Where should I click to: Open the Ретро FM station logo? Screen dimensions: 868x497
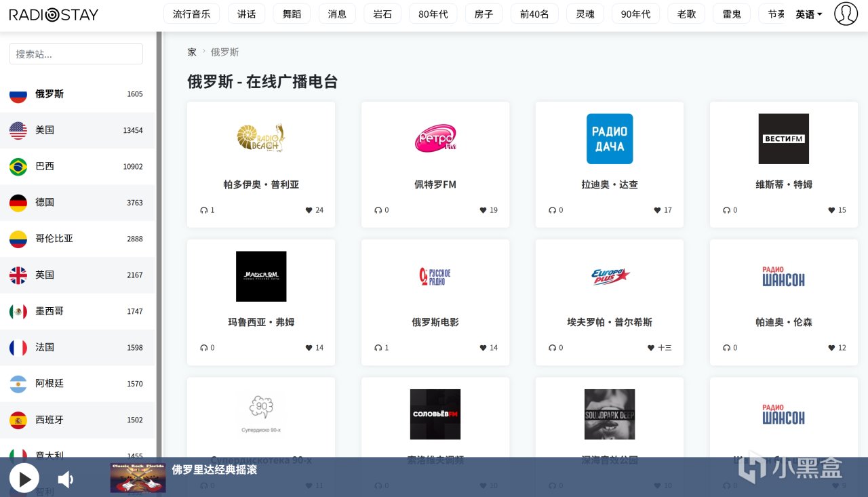(x=435, y=138)
